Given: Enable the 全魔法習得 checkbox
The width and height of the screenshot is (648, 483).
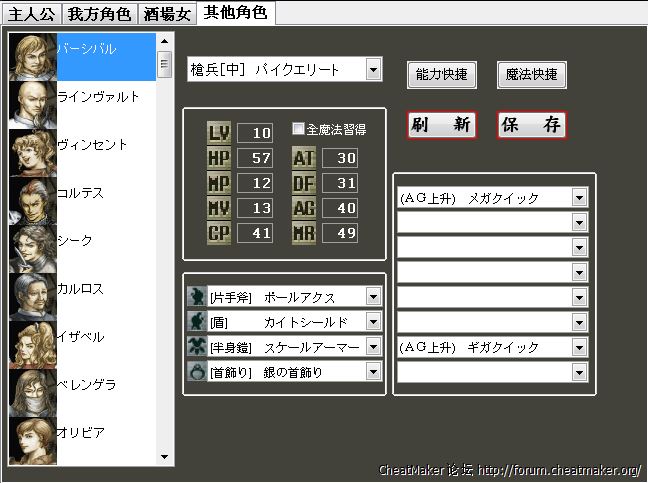Looking at the screenshot, I should point(298,129).
